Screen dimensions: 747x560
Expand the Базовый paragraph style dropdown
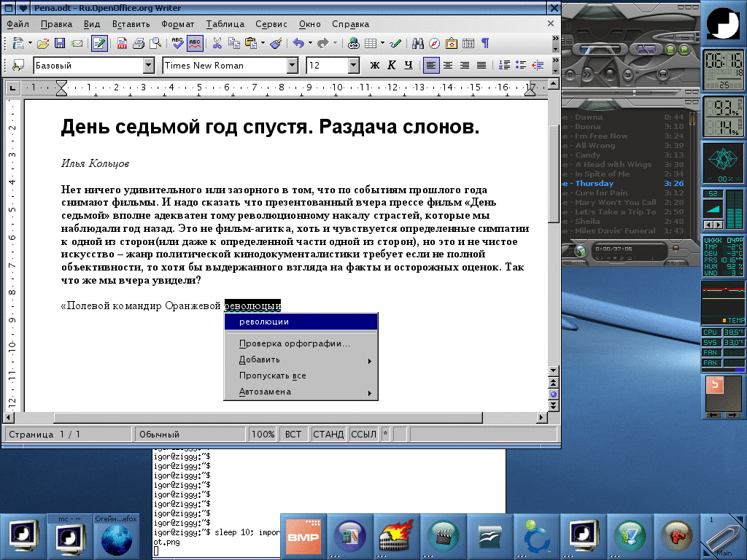(x=149, y=65)
